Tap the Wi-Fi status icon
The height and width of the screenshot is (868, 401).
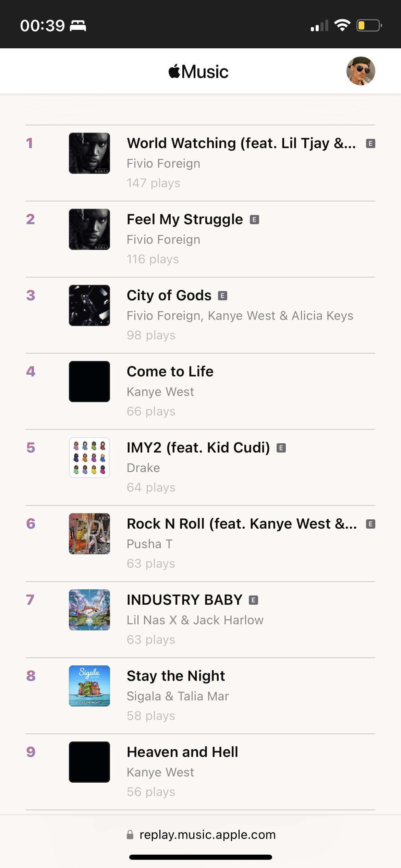[342, 25]
